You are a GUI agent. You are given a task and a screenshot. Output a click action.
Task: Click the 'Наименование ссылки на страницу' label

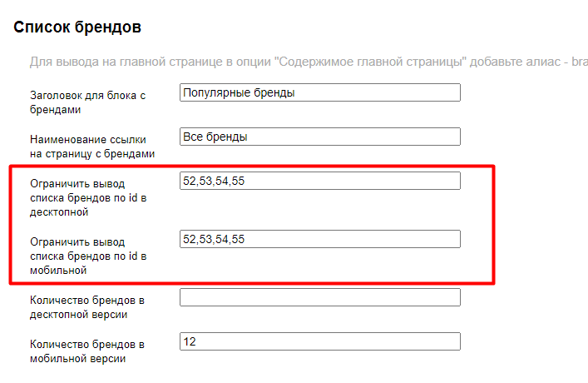click(x=91, y=147)
